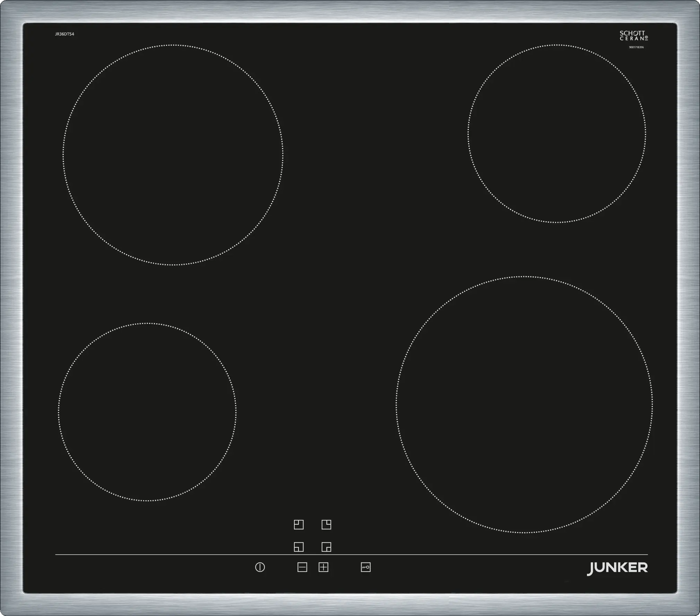The image size is (700, 616).
Task: Click the top stainless steel frame edge
Action: point(350,11)
